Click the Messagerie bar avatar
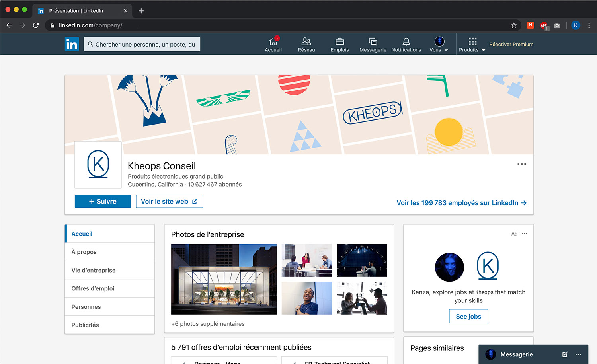Viewport: 597px width, 364px height. coord(491,354)
